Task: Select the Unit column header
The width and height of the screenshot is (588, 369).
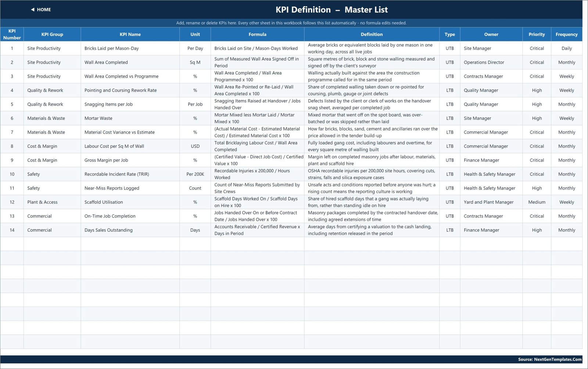Action: coord(195,34)
